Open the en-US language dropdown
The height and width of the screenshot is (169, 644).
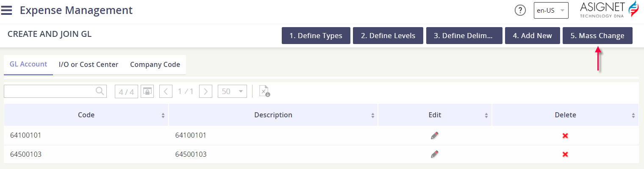point(551,11)
